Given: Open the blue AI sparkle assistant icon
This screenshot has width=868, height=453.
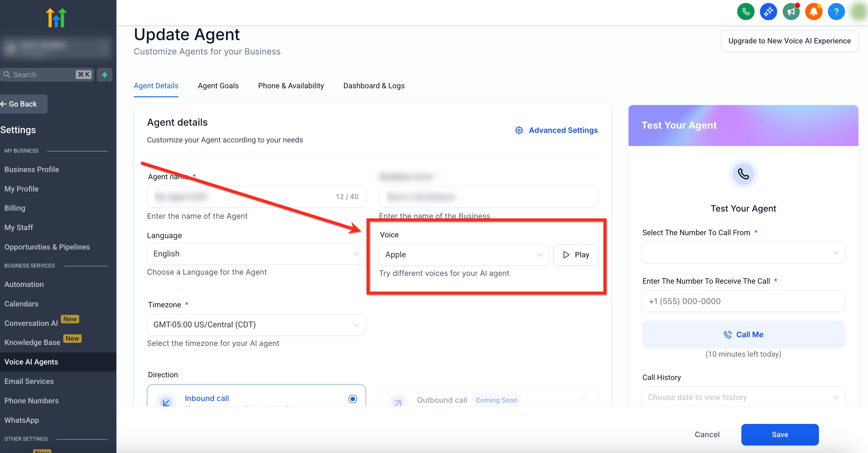Looking at the screenshot, I should pyautogui.click(x=768, y=12).
